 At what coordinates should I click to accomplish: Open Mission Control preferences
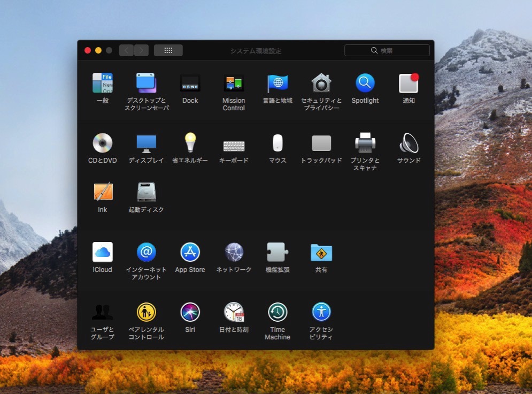[x=234, y=84]
